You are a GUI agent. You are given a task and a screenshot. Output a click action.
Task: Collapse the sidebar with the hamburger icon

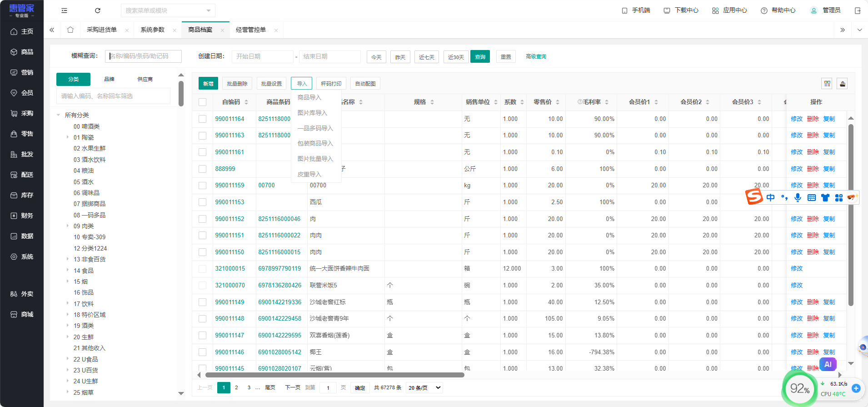coord(64,10)
